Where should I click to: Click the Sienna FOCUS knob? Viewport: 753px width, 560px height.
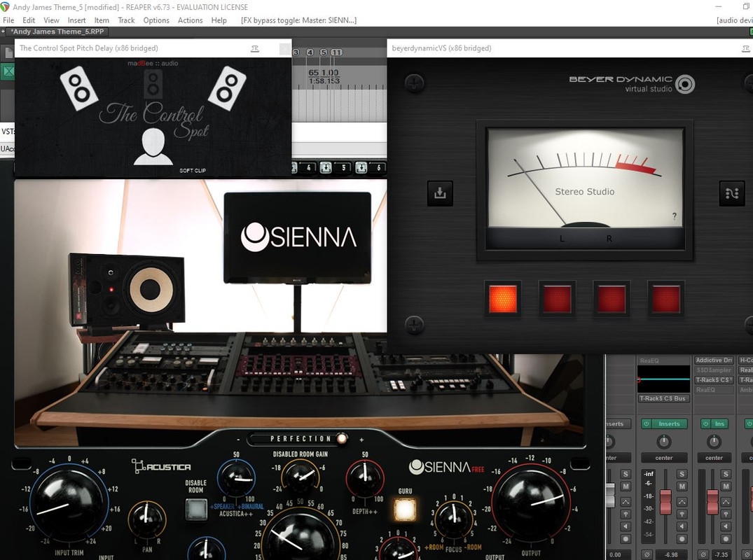pyautogui.click(x=453, y=519)
